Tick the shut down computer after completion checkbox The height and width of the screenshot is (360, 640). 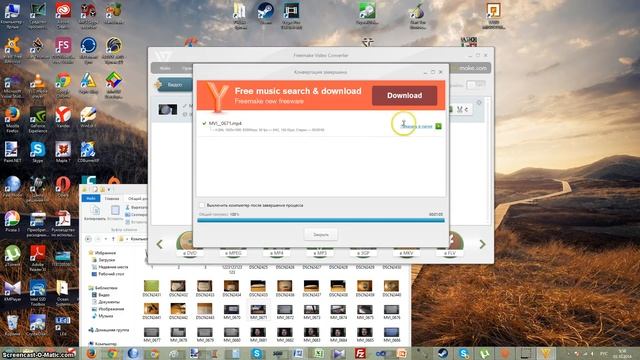coord(202,205)
